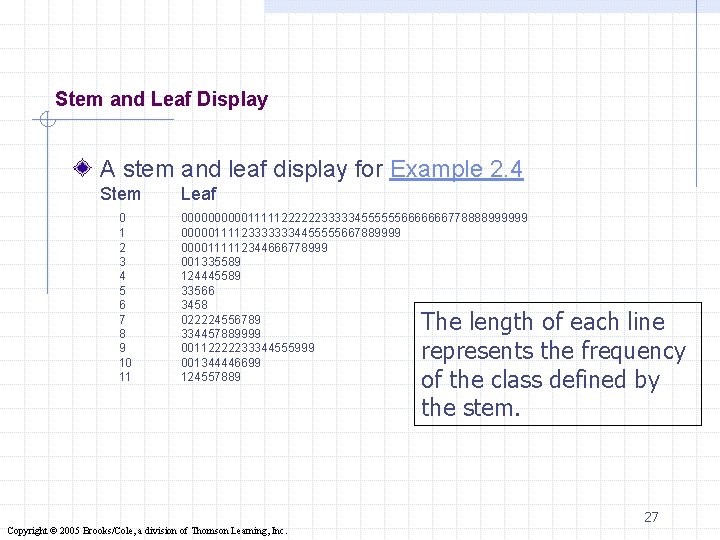Click the Stem column header
The image size is (720, 540).
click(x=120, y=194)
